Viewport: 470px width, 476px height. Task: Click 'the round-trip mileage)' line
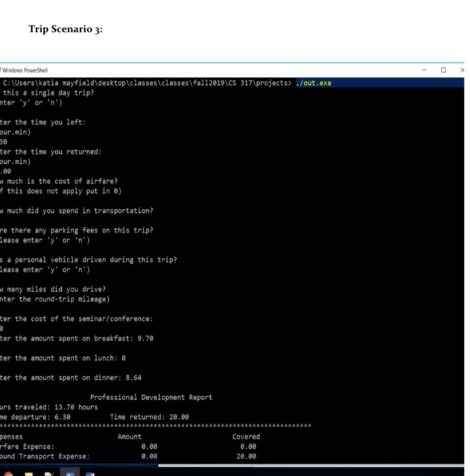pos(64,299)
